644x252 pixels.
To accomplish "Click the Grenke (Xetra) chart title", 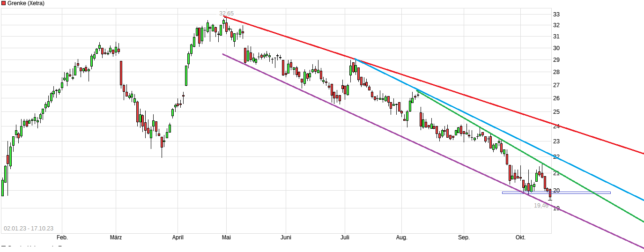I will click(x=26, y=3).
